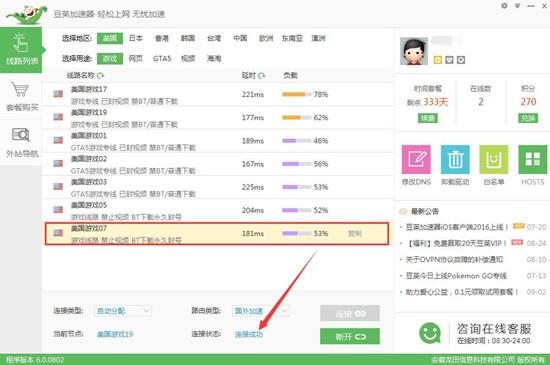Click the green 断开 disconnect button
Image resolution: width=550 pixels, height=365 pixels.
350,336
